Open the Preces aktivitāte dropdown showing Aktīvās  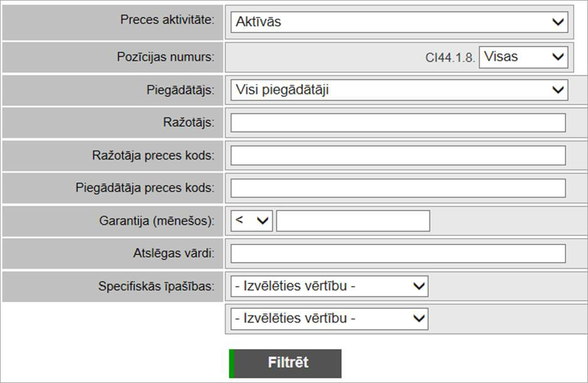click(399, 22)
